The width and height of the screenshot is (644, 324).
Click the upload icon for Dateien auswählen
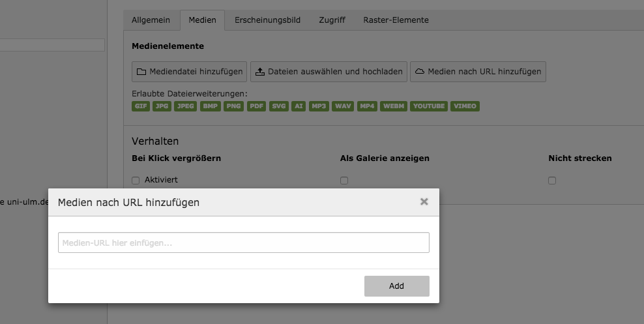(260, 72)
